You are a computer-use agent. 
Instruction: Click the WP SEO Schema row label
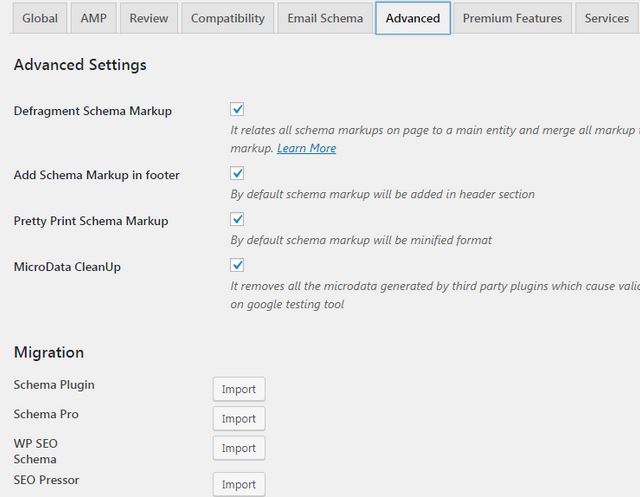(36, 451)
